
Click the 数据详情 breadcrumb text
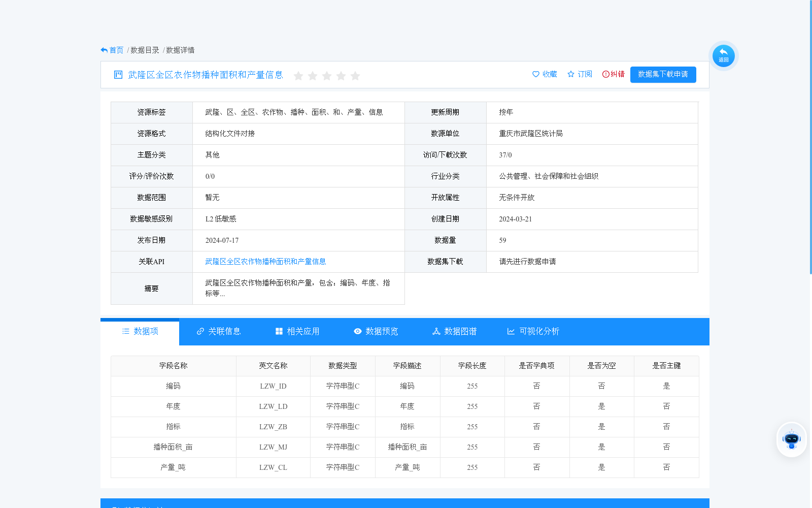point(180,50)
